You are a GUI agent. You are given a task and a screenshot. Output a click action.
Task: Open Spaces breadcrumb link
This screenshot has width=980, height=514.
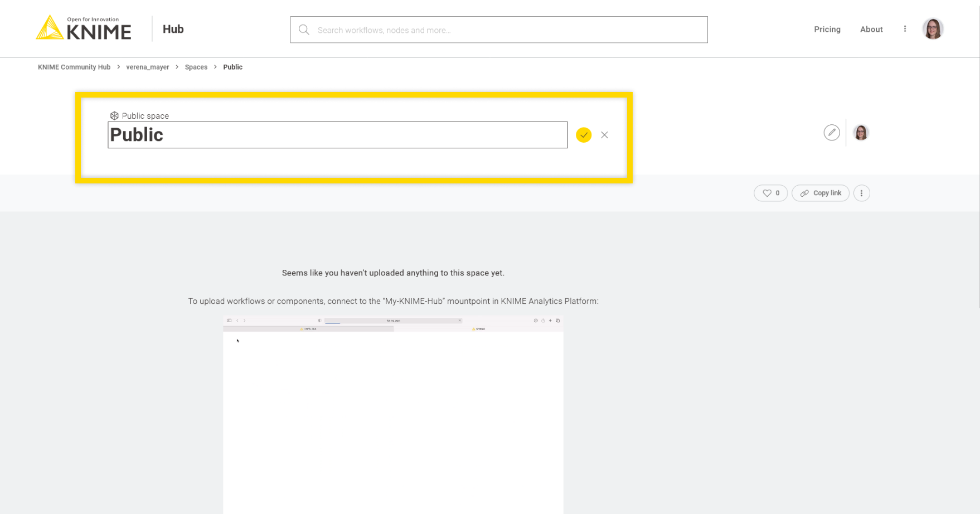[196, 67]
